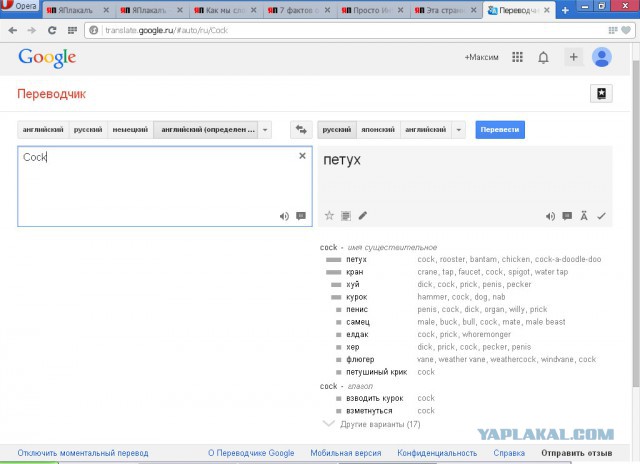This screenshot has width=640, height=464.
Task: Listen to source text speaker icon
Action: [284, 216]
